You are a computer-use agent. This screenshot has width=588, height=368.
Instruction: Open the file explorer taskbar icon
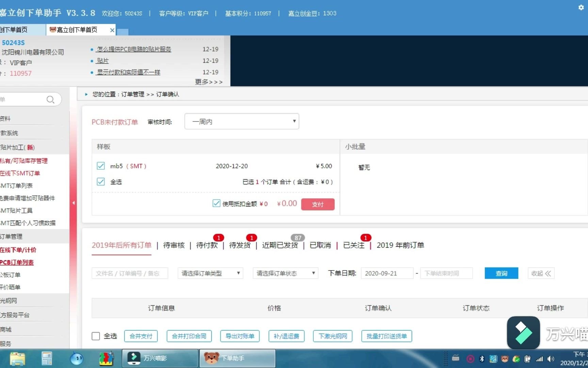pos(17,358)
